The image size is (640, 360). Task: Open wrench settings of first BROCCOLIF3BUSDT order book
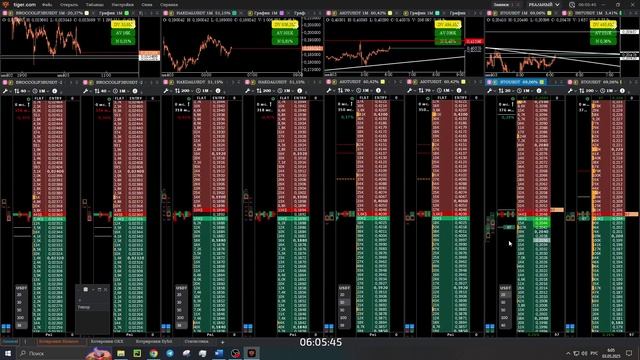click(5, 91)
